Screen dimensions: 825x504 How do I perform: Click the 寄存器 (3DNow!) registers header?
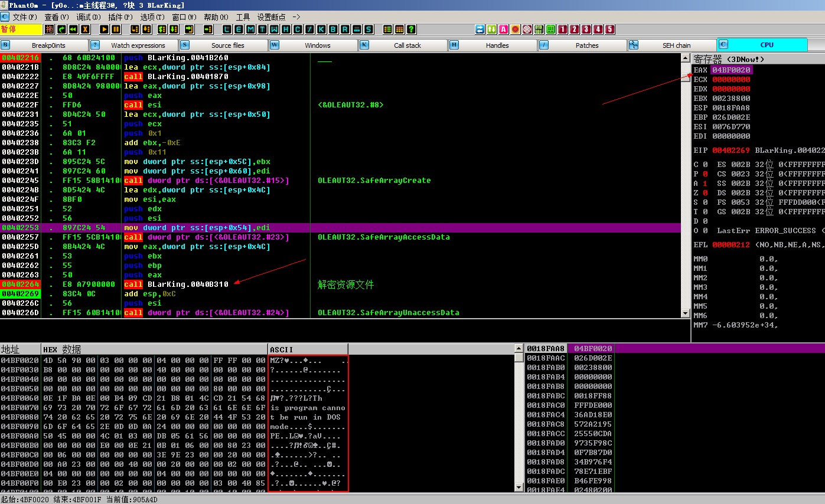pyautogui.click(x=758, y=59)
